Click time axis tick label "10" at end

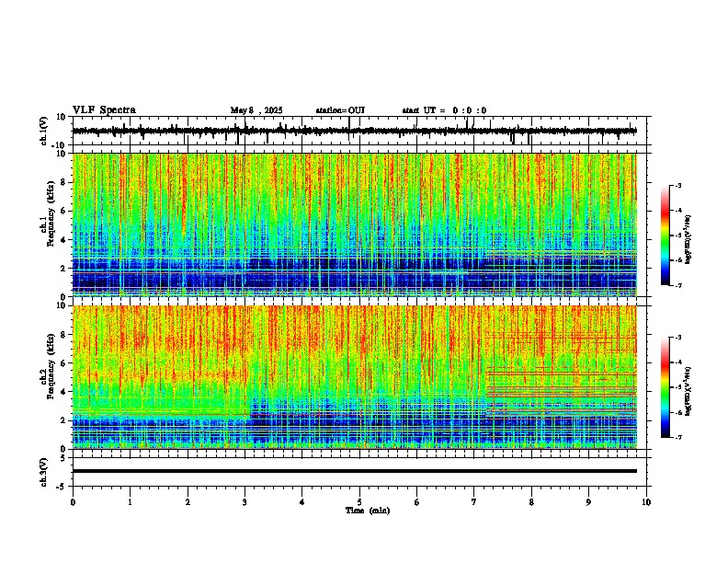[x=646, y=502]
